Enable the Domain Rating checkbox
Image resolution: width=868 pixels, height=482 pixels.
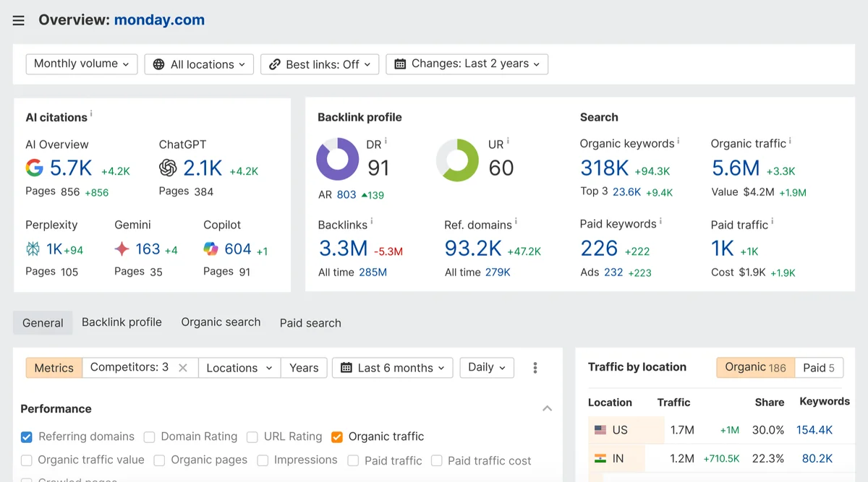149,436
